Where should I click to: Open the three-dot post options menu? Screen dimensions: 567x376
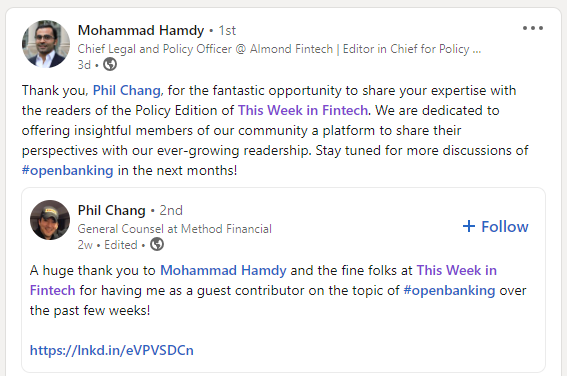click(x=533, y=28)
